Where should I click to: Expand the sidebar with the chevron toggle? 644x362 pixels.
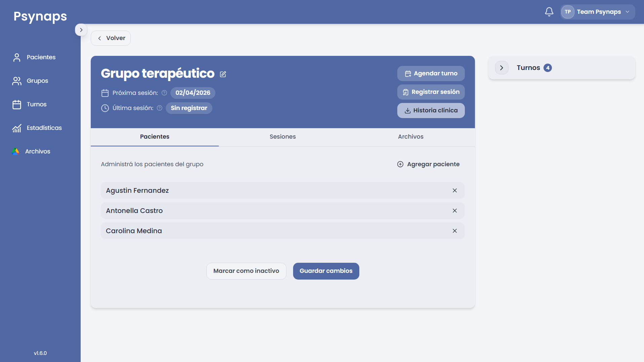(81, 30)
